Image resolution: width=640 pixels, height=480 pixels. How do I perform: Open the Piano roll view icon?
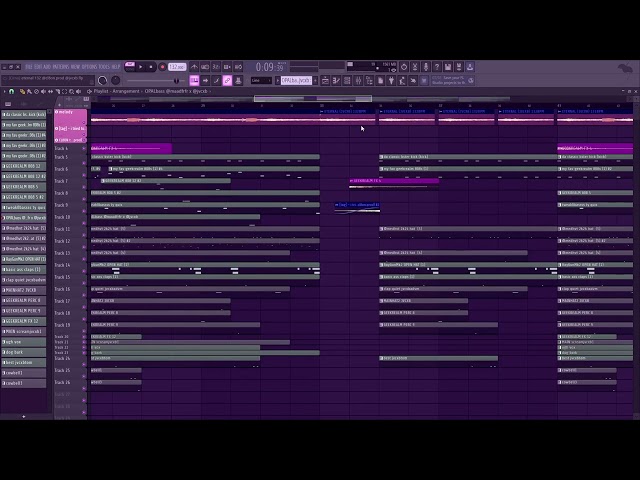[336, 80]
